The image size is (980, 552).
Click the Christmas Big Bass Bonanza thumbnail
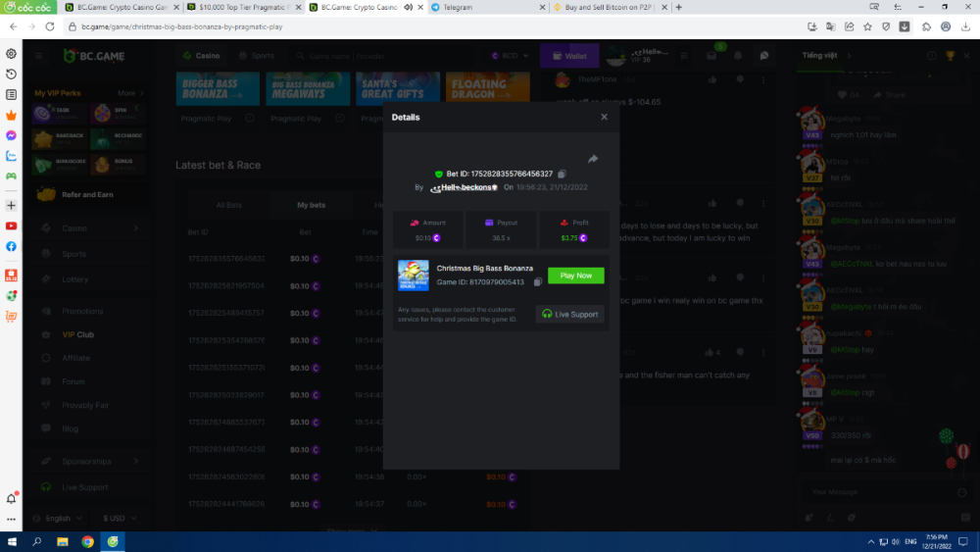413,276
